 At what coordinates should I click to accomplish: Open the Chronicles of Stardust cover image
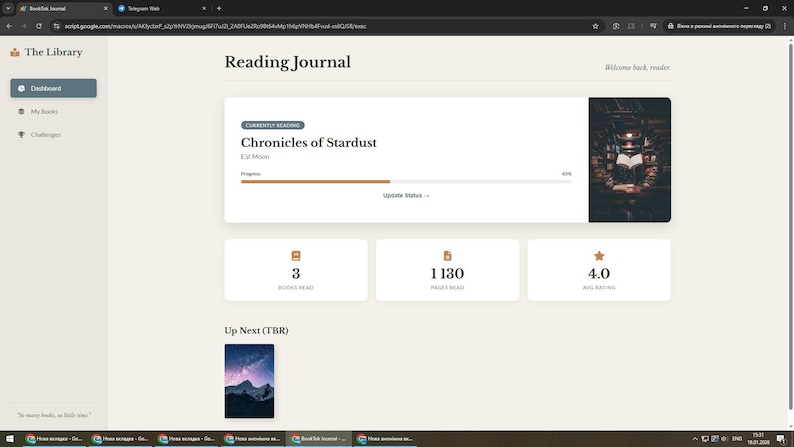pos(629,160)
